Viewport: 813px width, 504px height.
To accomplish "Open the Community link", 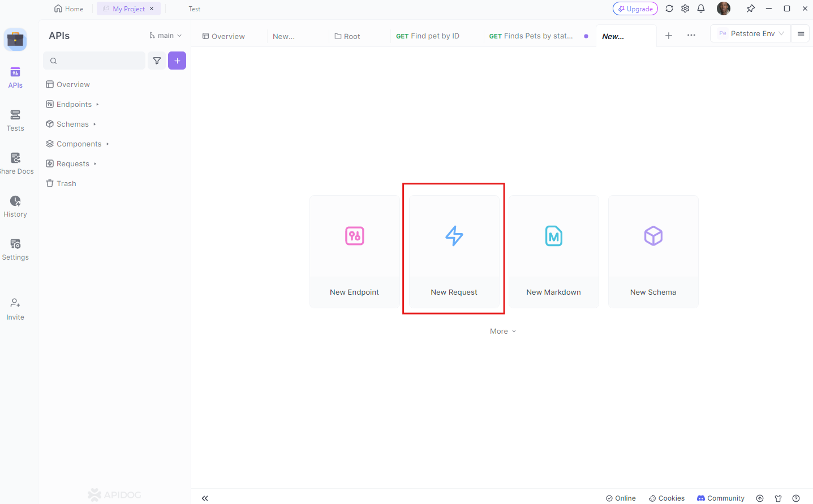I will coord(721,498).
